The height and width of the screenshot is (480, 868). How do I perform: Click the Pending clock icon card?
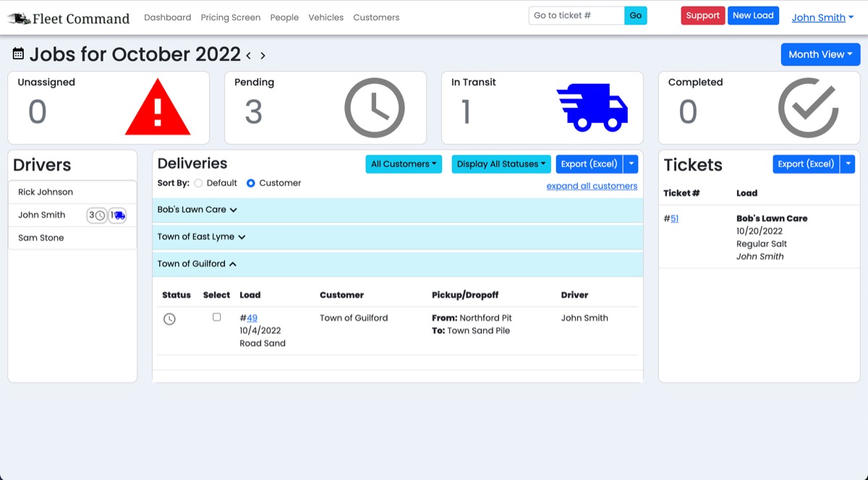tap(374, 108)
